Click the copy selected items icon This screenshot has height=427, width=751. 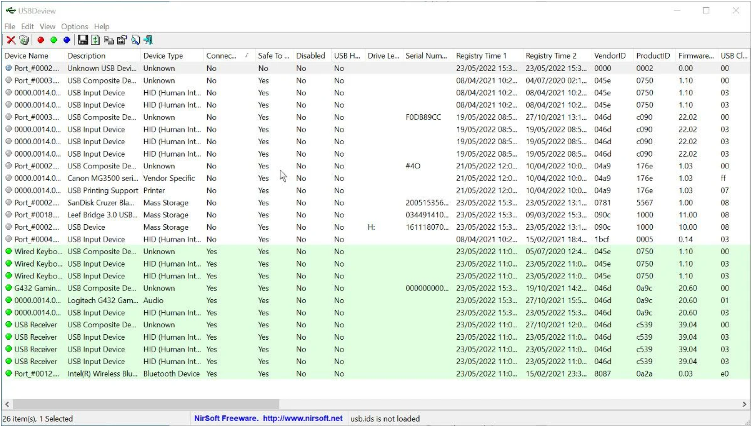pos(108,40)
